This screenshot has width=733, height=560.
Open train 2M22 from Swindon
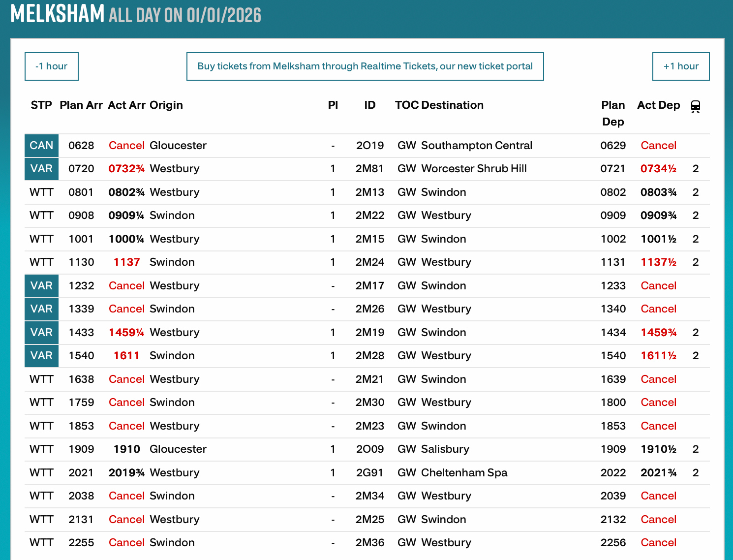[x=369, y=216]
